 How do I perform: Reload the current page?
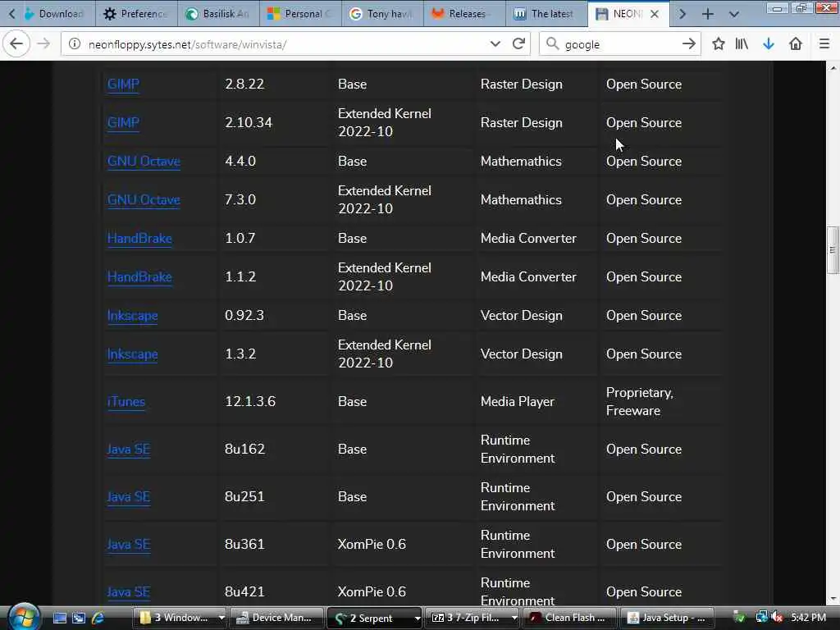click(518, 44)
